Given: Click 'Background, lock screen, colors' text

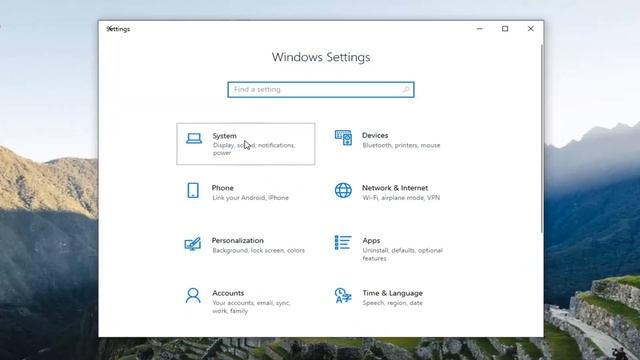Looking at the screenshot, I should (x=258, y=250).
